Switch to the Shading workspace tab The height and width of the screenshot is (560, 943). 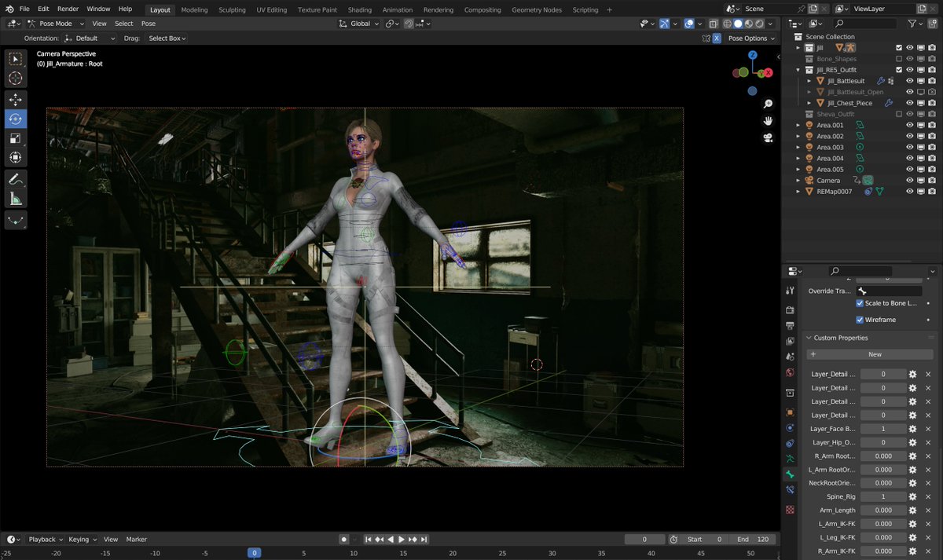(360, 9)
